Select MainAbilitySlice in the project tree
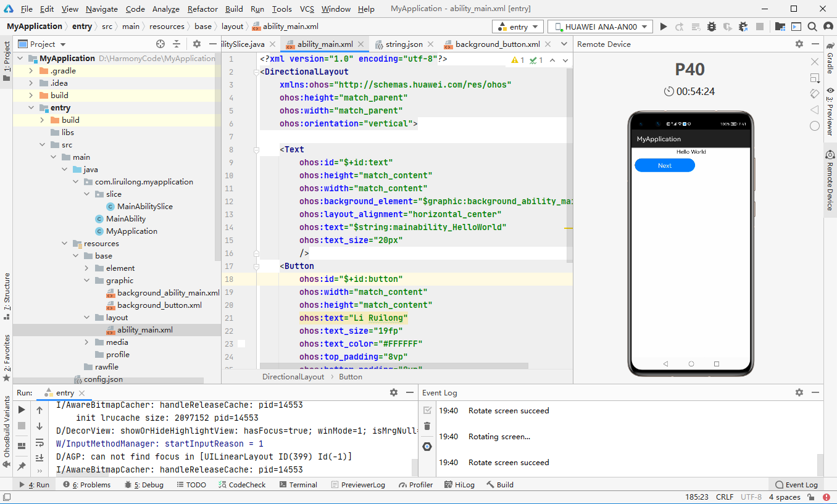 point(145,207)
